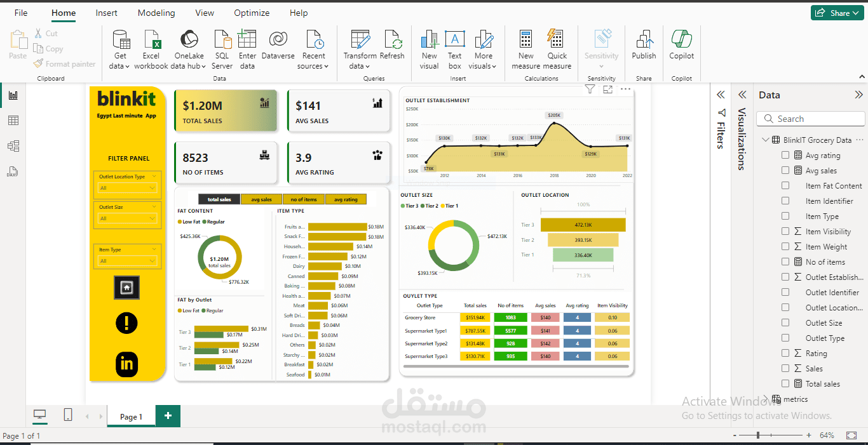Switch to mobile layout view
Screen dimensions: 868x445
(68, 415)
